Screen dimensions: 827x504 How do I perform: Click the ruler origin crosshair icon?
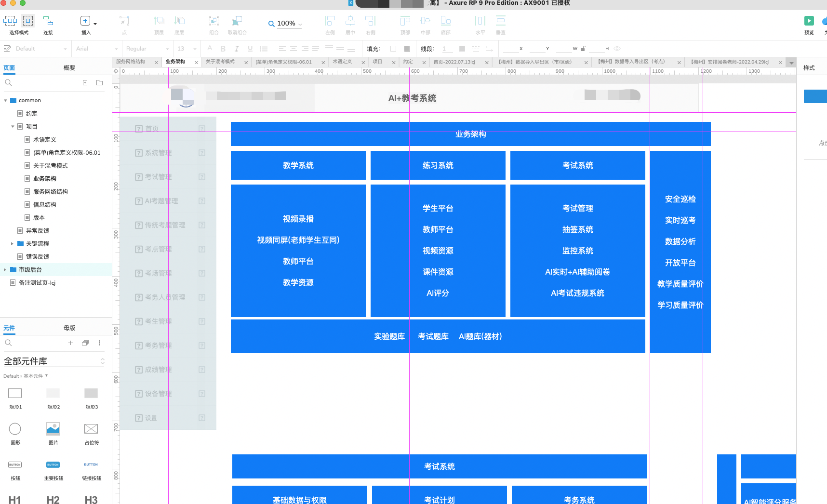116,71
